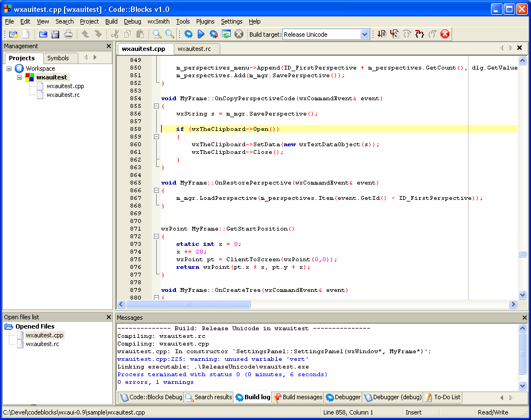
Task: Click the Rebuild icon in toolbar
Action: click(226, 34)
